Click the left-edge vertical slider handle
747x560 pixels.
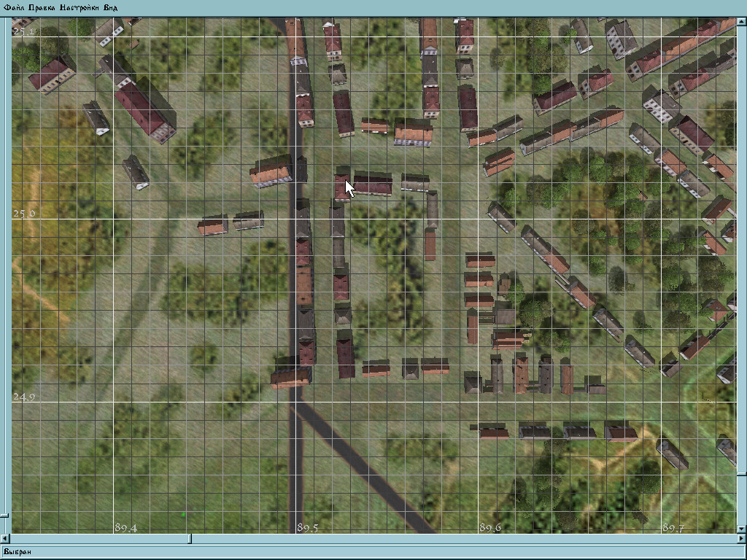point(4,516)
